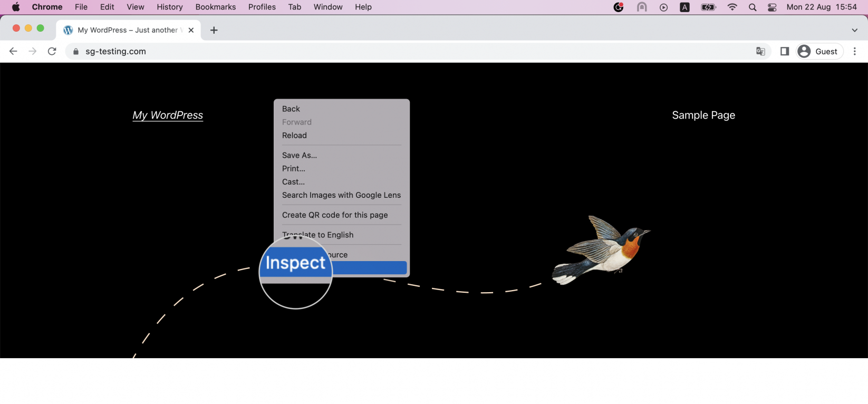Click the play circle menu bar icon
This screenshot has width=868, height=404.
point(663,7)
